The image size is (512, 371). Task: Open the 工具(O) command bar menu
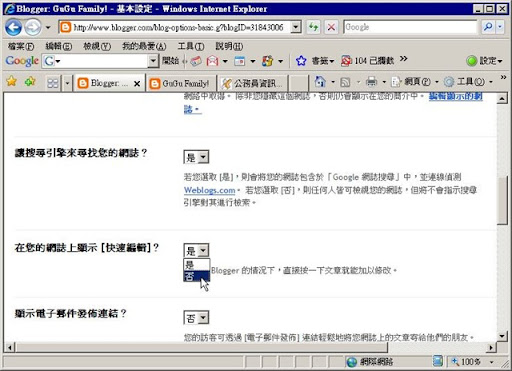[x=468, y=82]
